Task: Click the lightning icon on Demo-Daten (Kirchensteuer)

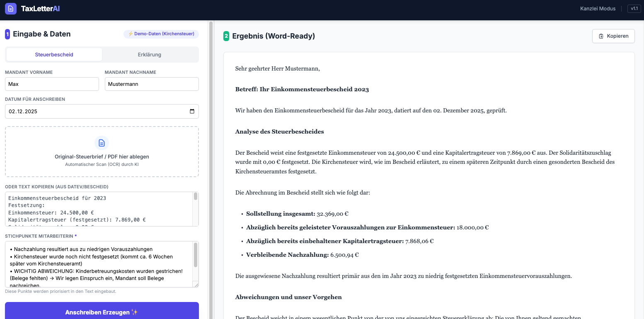Action: [x=131, y=34]
